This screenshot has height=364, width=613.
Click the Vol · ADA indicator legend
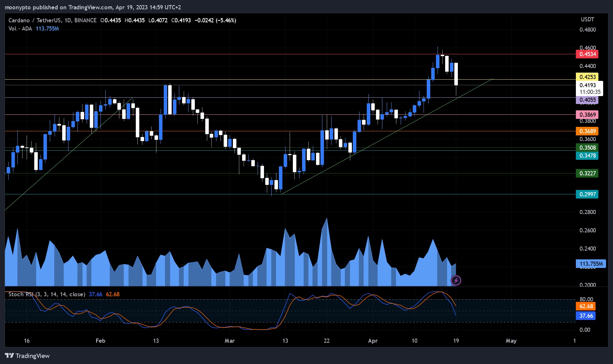click(20, 29)
